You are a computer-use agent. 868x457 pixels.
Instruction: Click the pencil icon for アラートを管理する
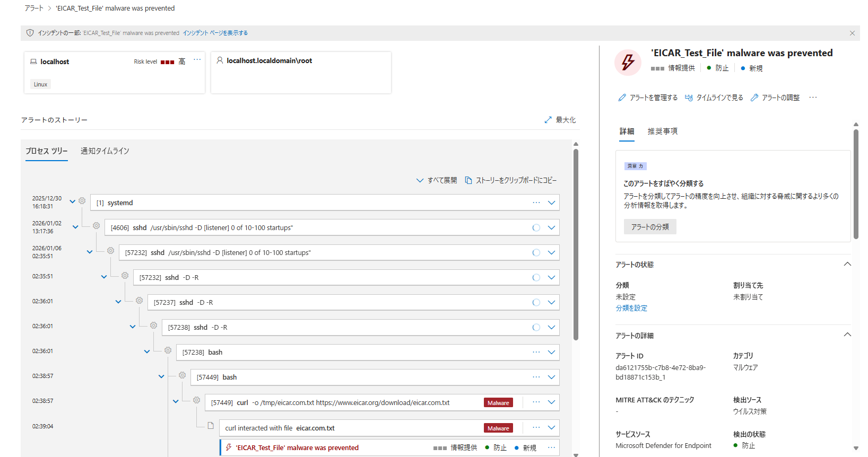(x=622, y=98)
